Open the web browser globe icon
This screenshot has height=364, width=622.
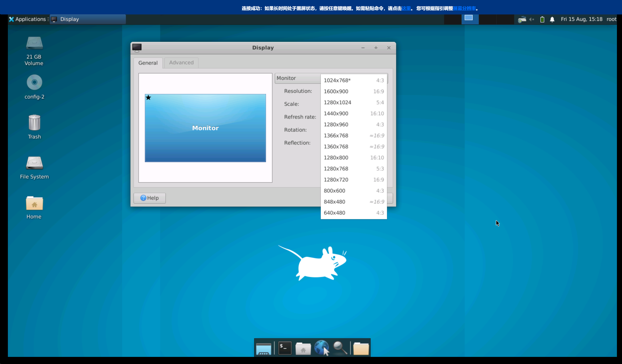click(x=322, y=348)
